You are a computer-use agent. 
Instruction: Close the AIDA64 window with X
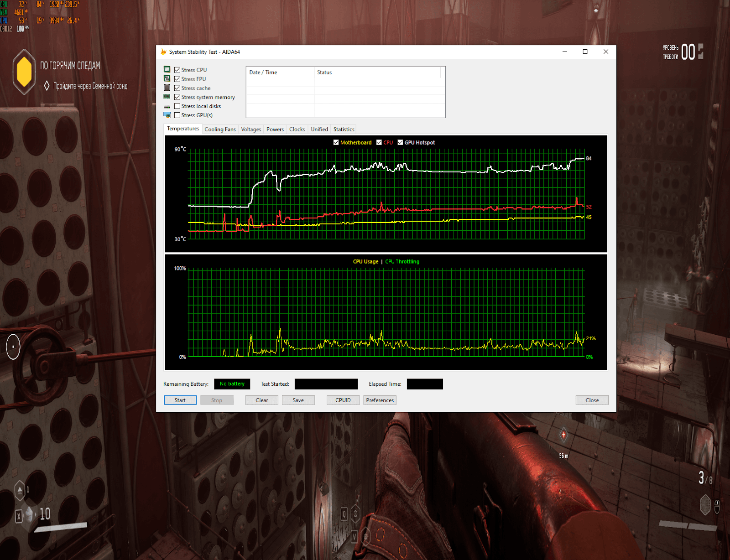point(606,52)
